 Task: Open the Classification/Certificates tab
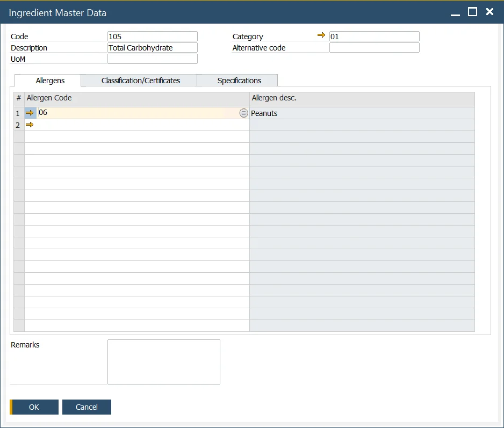click(x=141, y=81)
